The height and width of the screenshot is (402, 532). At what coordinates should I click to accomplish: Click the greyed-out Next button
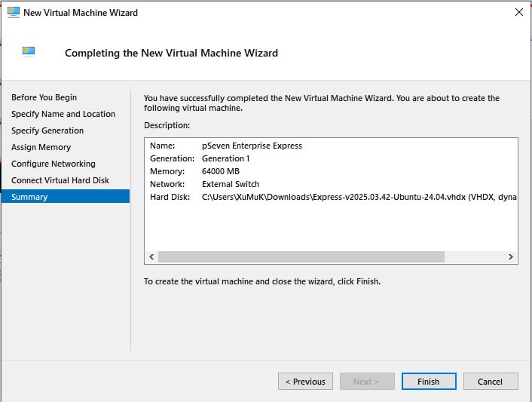click(367, 382)
